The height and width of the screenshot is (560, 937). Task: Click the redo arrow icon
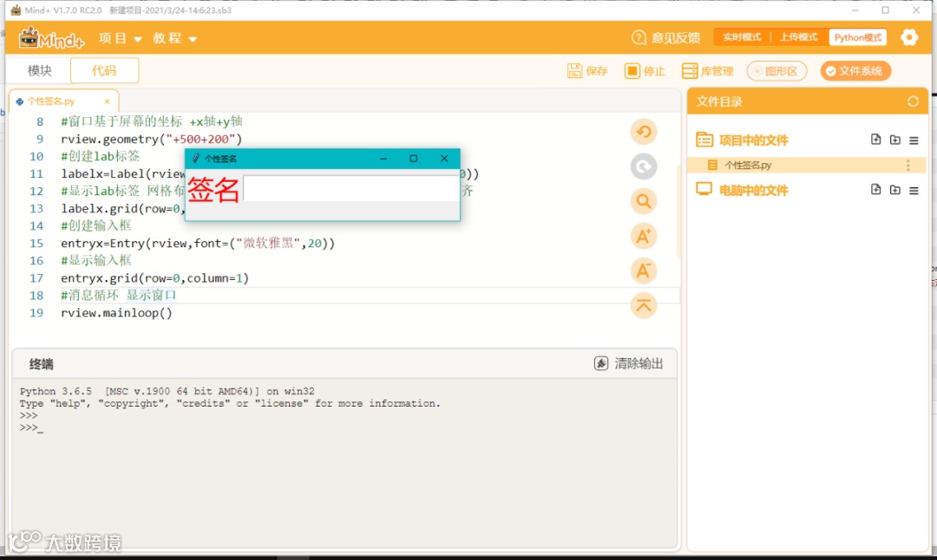[644, 166]
